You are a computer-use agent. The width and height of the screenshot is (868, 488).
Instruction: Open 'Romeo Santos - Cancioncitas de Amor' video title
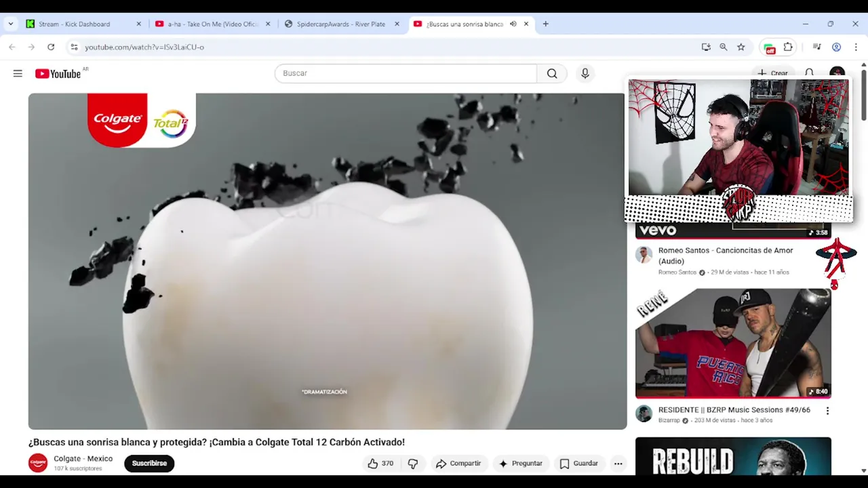click(x=726, y=256)
